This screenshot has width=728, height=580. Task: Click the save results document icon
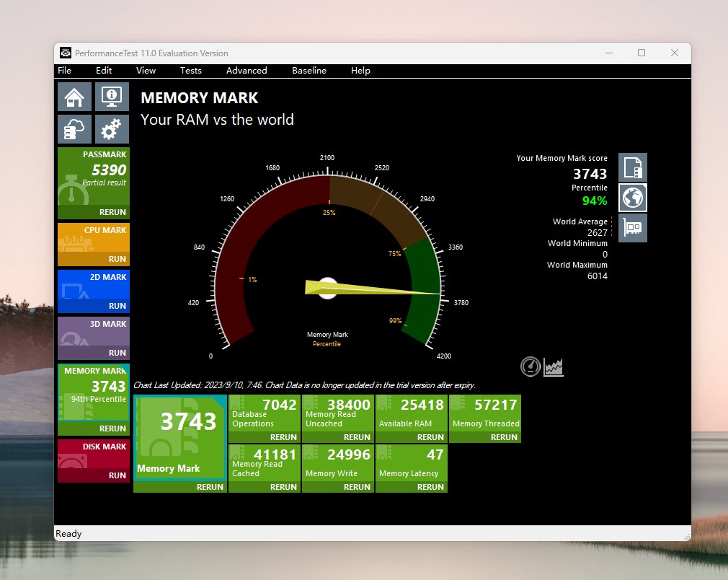633,167
